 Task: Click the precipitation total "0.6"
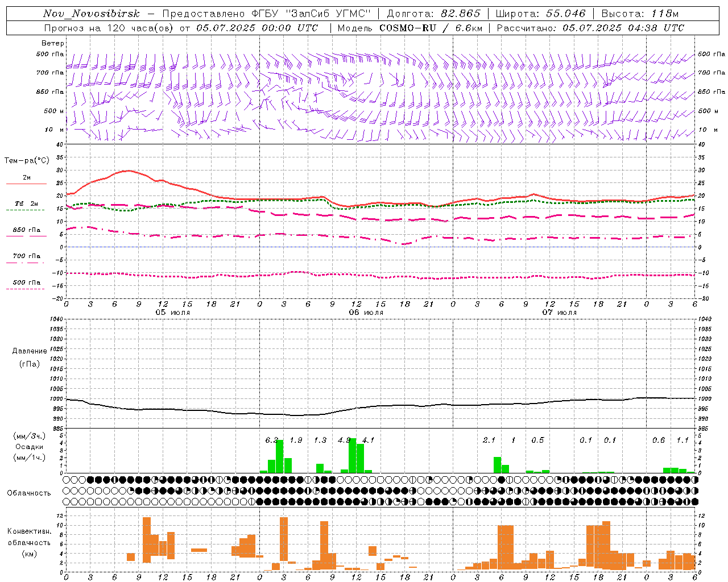pos(659,440)
